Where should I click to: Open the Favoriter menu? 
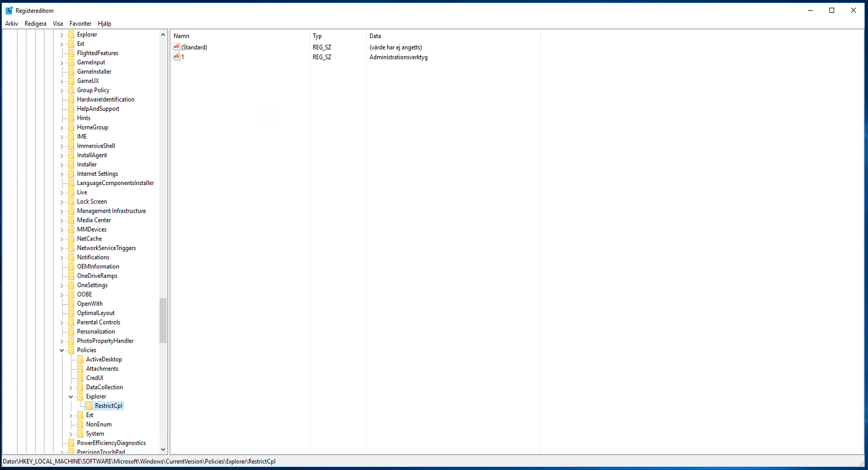[80, 24]
